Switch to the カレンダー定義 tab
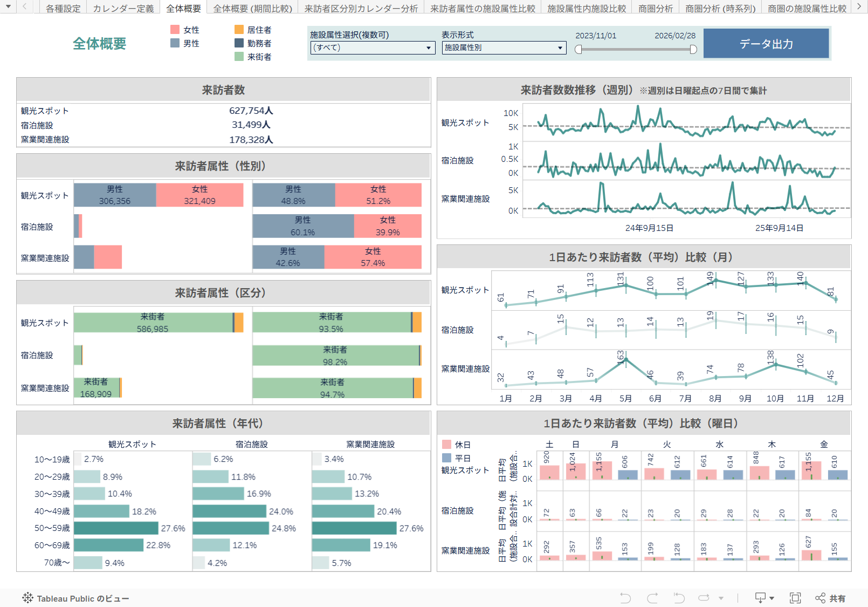The height and width of the screenshot is (607, 868). tap(123, 9)
